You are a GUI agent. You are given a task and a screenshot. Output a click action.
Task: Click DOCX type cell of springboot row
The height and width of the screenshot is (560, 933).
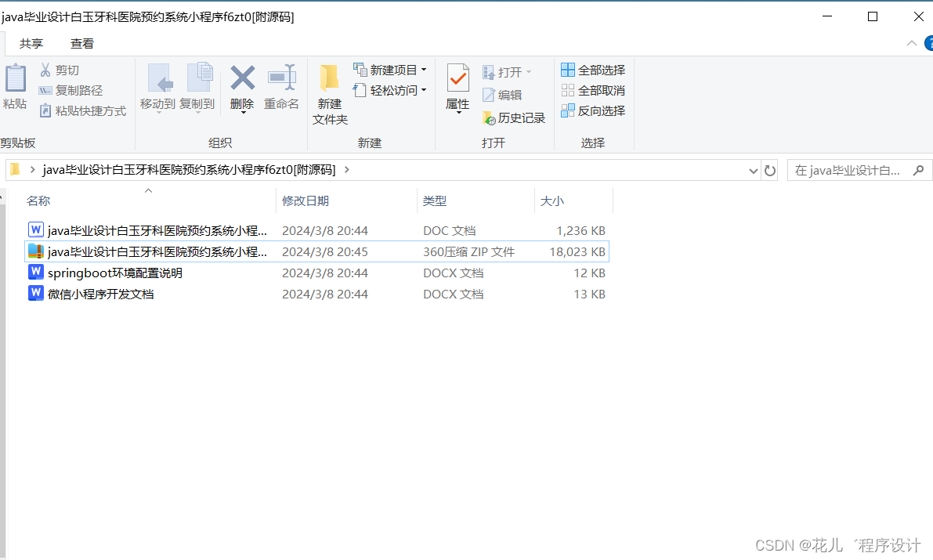[x=454, y=273]
